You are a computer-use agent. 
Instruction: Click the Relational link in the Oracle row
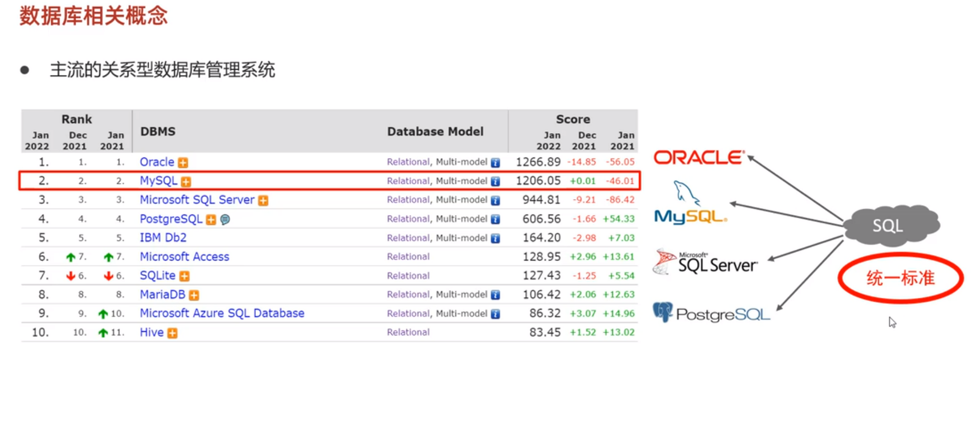tap(408, 162)
